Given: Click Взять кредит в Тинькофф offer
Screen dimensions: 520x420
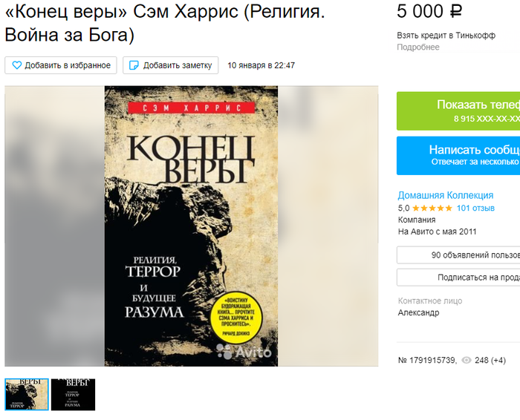Looking at the screenshot, I should 446,35.
